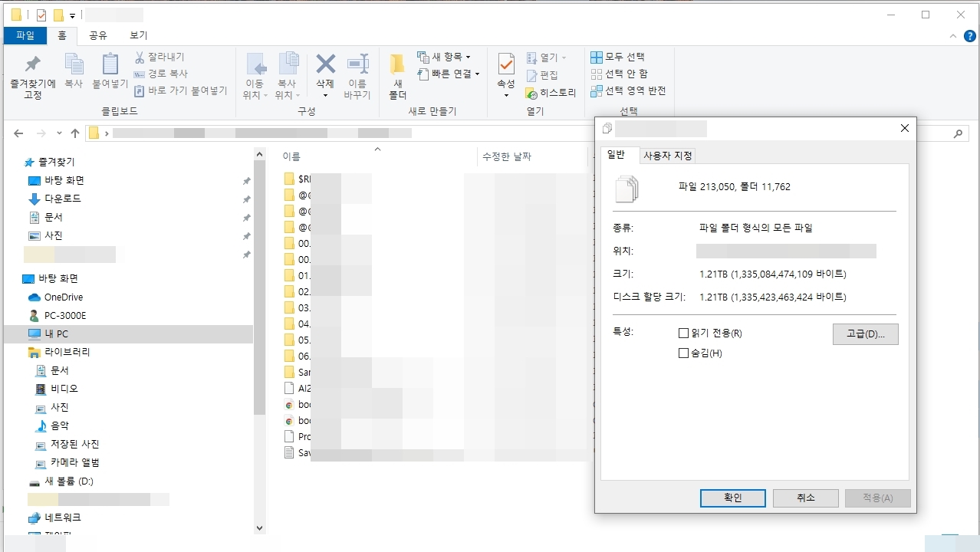Open the 열기 dropdown in ribbon
Screen dimensions: 980x552
[547, 58]
